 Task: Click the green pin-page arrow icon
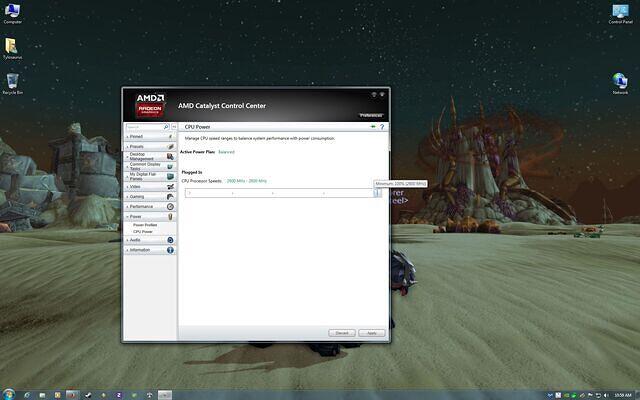coord(373,127)
